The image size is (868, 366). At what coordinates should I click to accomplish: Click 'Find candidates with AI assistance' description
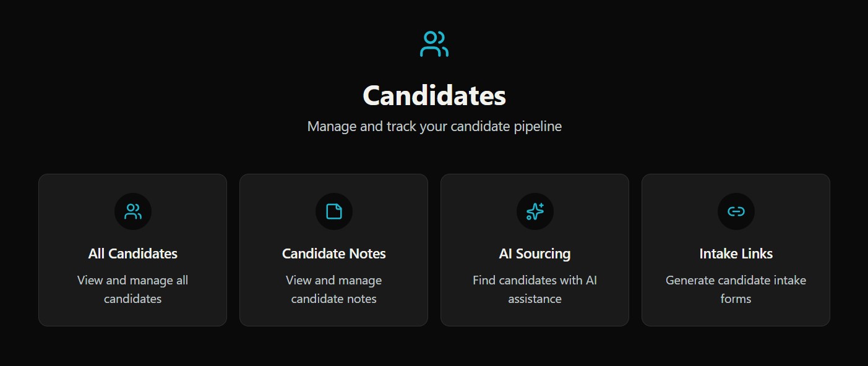click(x=535, y=289)
